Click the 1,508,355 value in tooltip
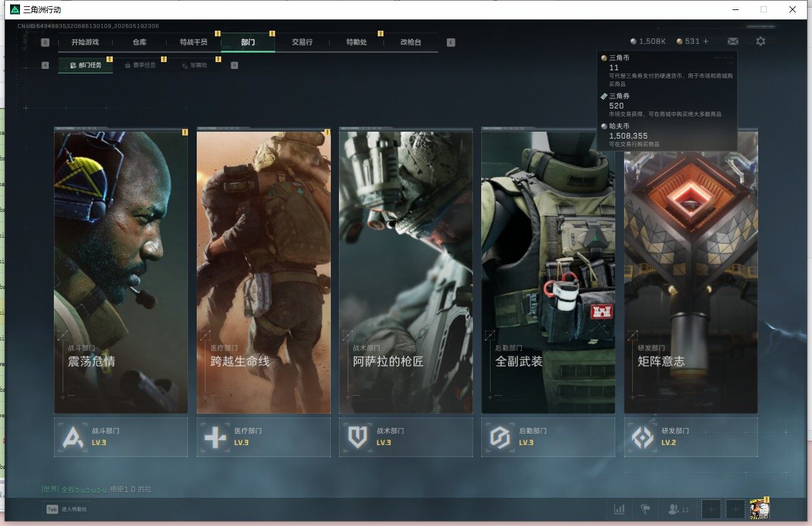 click(628, 135)
